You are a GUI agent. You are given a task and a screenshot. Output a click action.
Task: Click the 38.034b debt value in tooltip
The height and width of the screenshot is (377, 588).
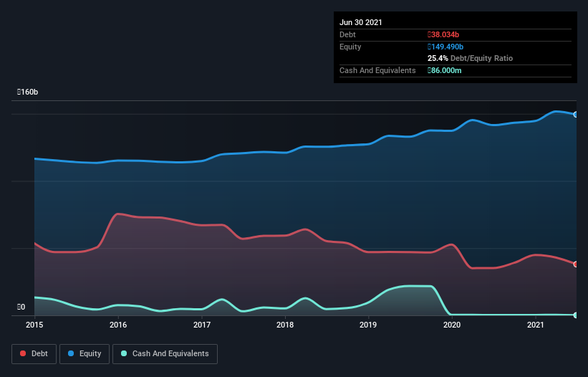443,34
